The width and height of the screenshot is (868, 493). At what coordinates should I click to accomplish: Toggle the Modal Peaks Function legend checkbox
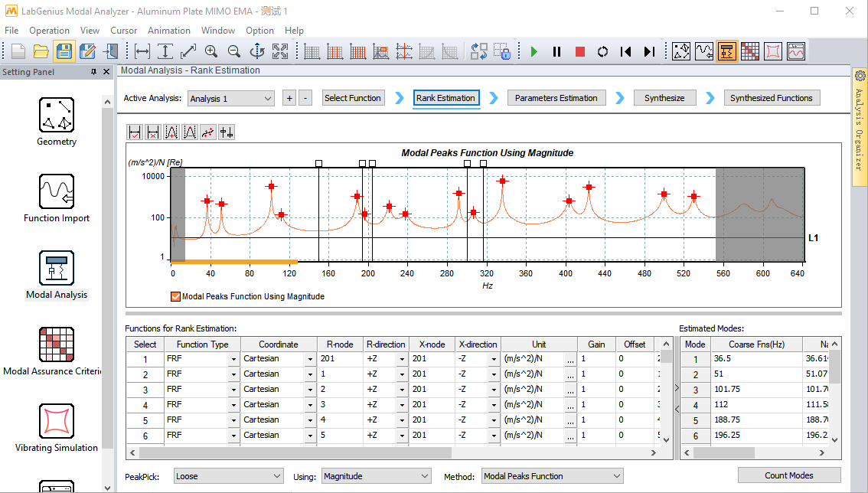(176, 296)
